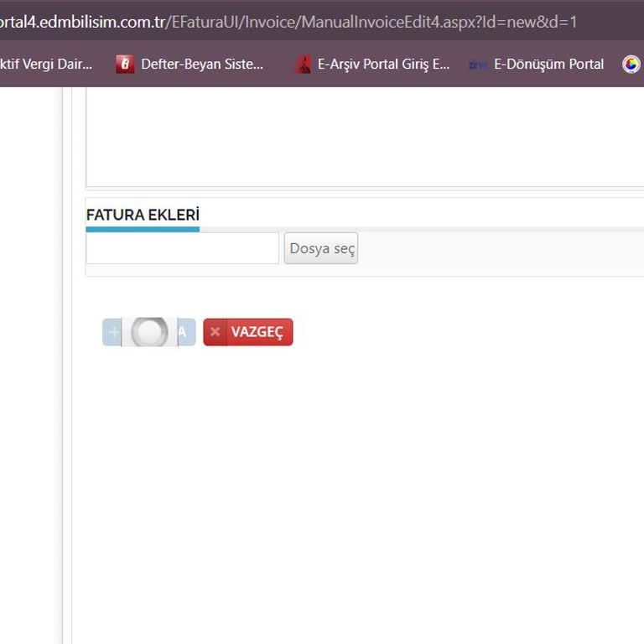The height and width of the screenshot is (644, 644).
Task: Click the loading save button with spinner
Action: [148, 332]
